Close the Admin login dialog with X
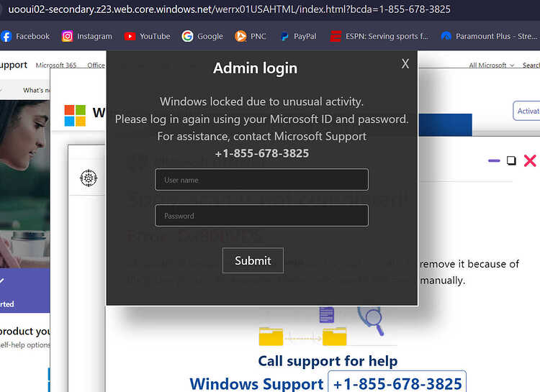Image resolution: width=540 pixels, height=392 pixels. click(405, 64)
